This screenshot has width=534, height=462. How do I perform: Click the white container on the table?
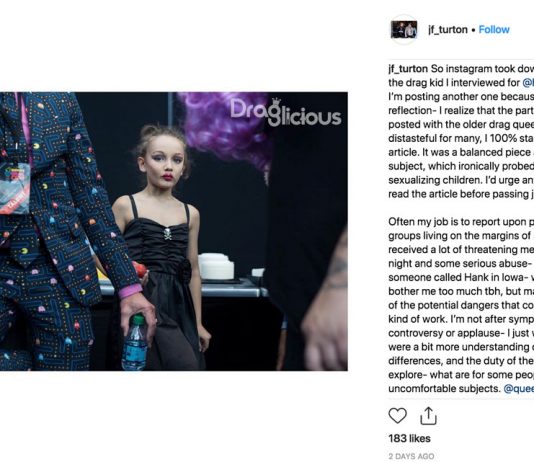click(216, 267)
